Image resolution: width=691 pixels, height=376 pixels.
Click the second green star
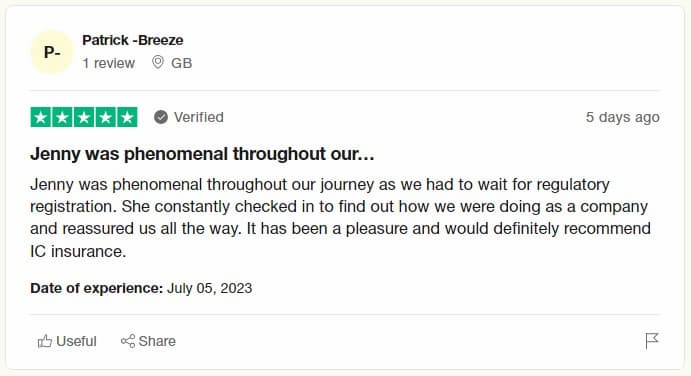click(x=62, y=117)
